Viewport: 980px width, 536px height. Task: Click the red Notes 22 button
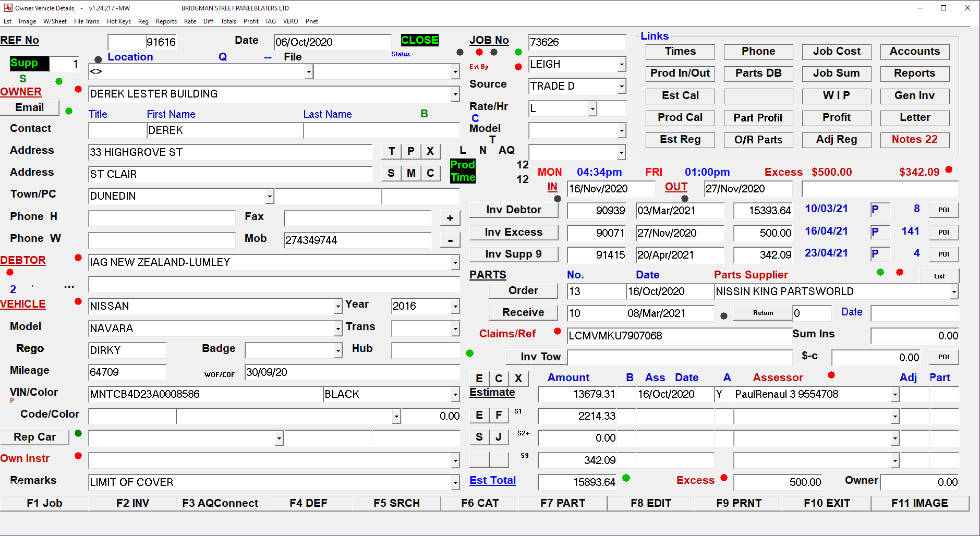coord(914,140)
